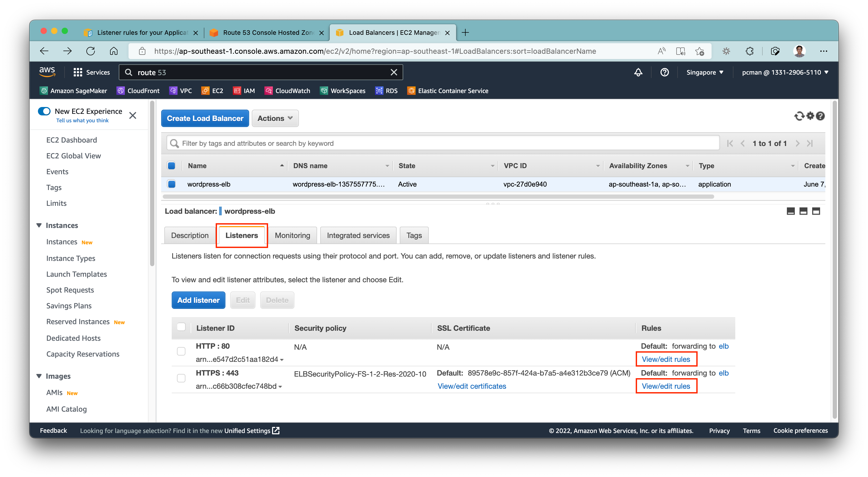Screen dimensions: 868x477
Task: Click the Add listener button
Action: tap(199, 300)
